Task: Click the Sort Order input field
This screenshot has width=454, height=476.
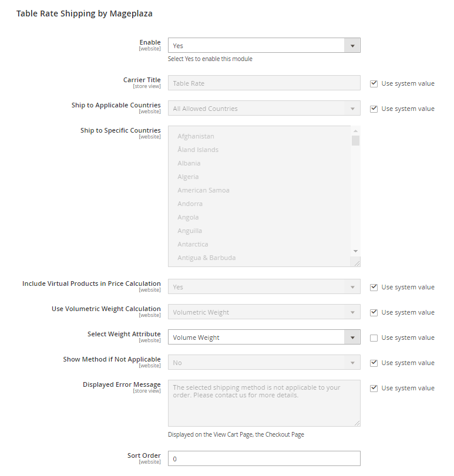Action: pos(264,458)
